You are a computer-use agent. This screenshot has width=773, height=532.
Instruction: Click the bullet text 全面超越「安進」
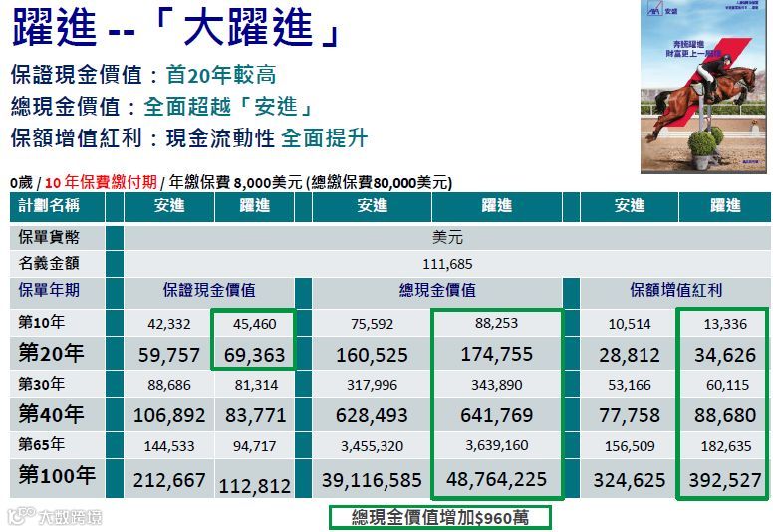(228, 107)
